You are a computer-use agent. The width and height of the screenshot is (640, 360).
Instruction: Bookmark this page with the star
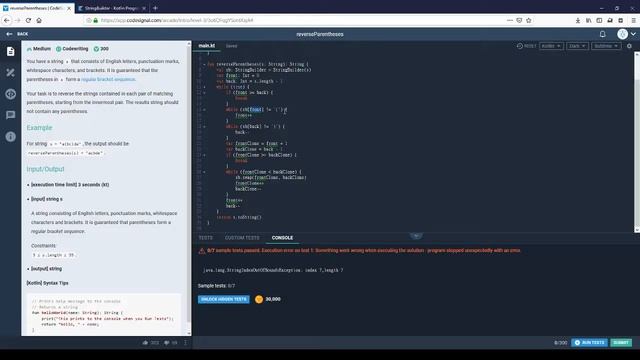529,20
